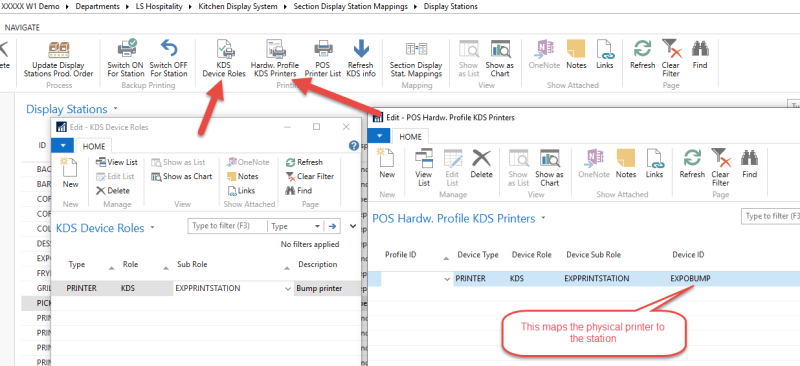This screenshot has height=366, width=800.
Task: Click help question mark in KDS Device Roles
Action: click(354, 145)
